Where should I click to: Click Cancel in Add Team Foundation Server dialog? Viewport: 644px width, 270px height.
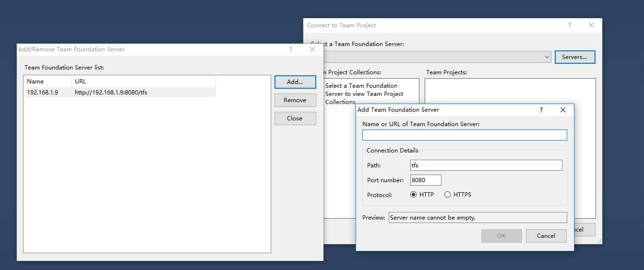tap(546, 236)
